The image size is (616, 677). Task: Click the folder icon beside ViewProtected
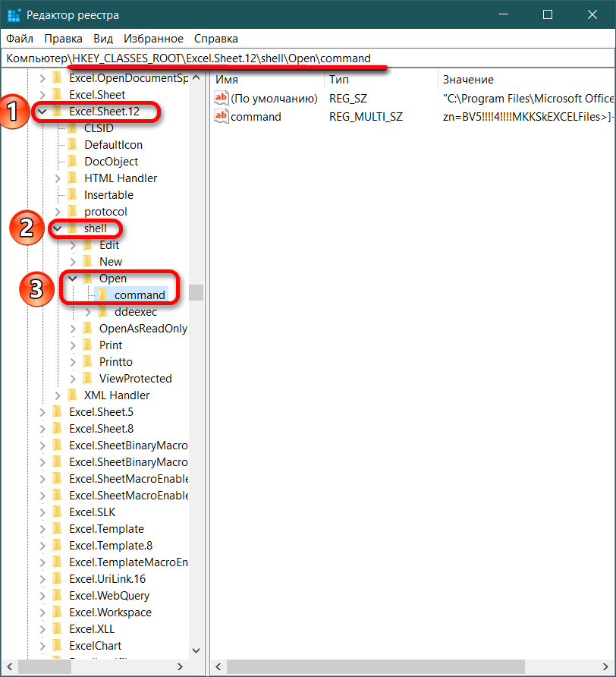[88, 378]
